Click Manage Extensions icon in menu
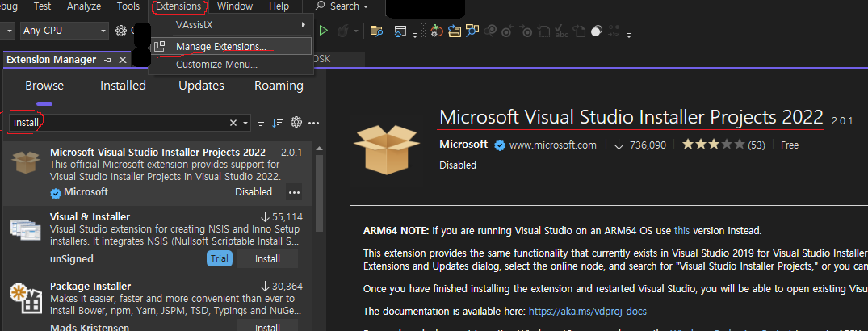This screenshot has width=868, height=331. pyautogui.click(x=159, y=47)
